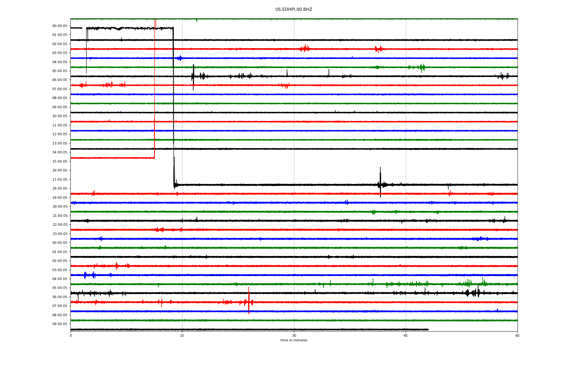
Task: Click the y-axis time label 11:00:05
Action: 60,125
